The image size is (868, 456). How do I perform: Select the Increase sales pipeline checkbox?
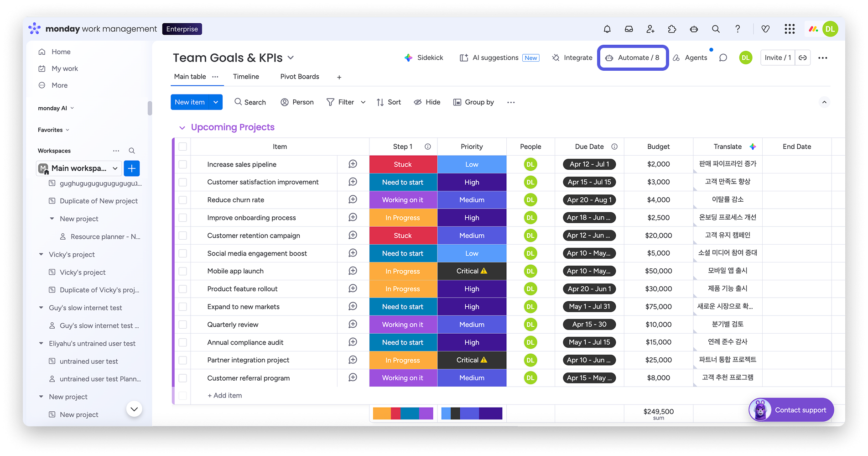(x=183, y=164)
